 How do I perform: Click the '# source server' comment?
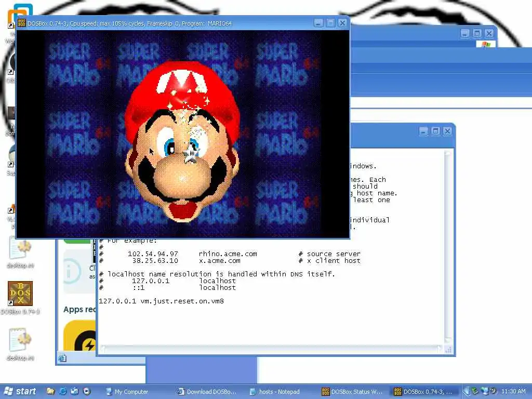[x=329, y=254]
